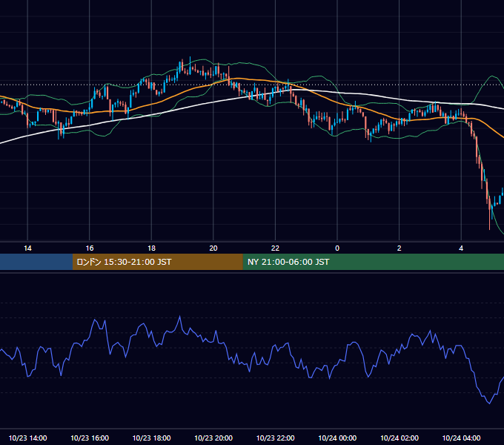Click the NY 21:00-06:00 JST session band
The height and width of the screenshot is (445, 504).
pos(373,262)
